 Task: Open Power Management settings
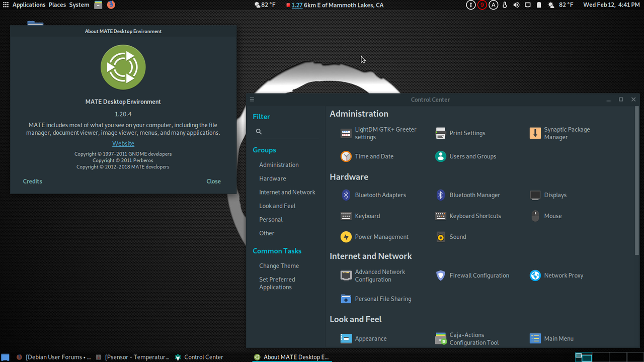point(374,237)
